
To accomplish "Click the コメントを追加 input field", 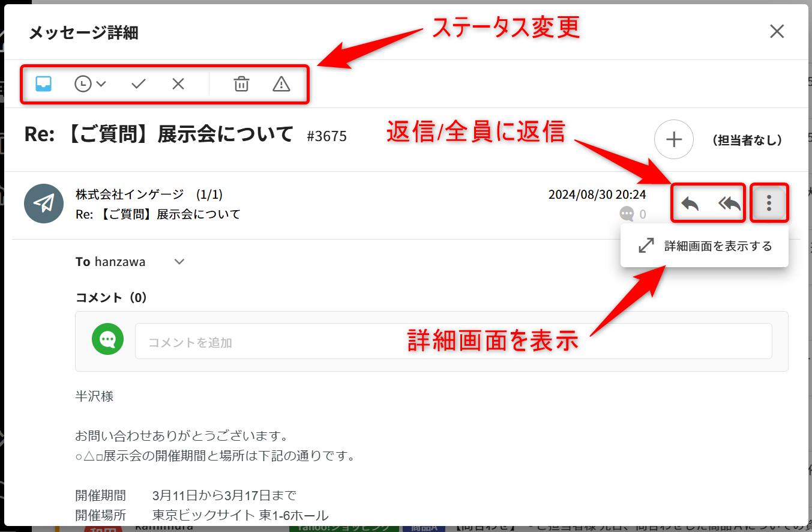I will pyautogui.click(x=453, y=342).
